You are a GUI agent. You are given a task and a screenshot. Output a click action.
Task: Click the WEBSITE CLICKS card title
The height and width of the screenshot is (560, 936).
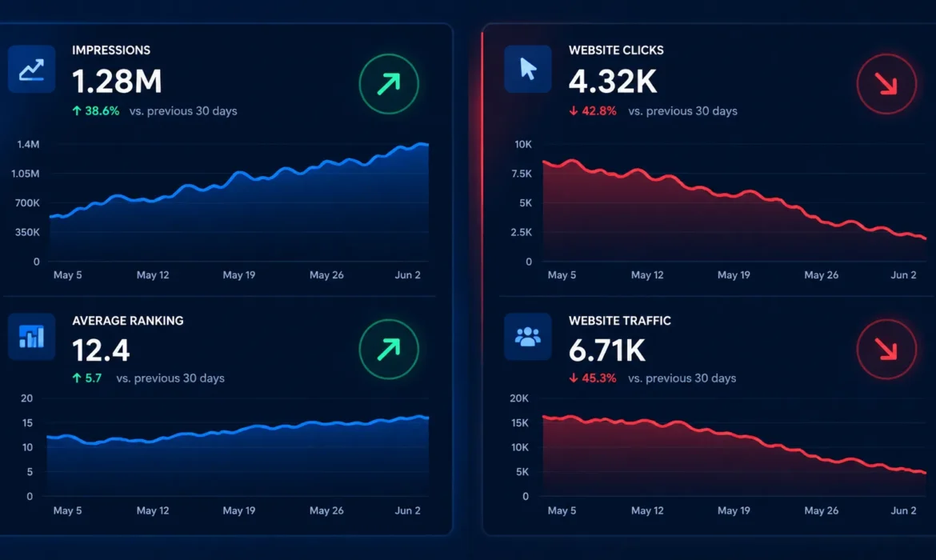[616, 50]
